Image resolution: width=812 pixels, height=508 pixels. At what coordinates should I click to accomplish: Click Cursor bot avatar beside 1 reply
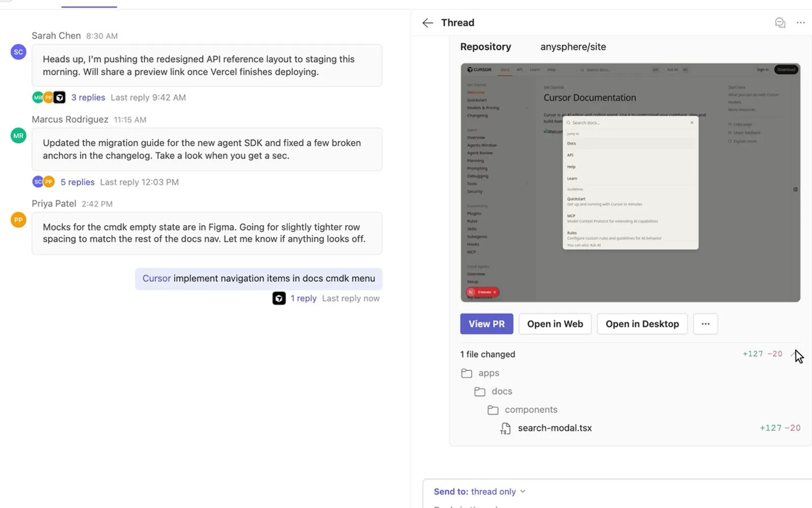coord(279,298)
